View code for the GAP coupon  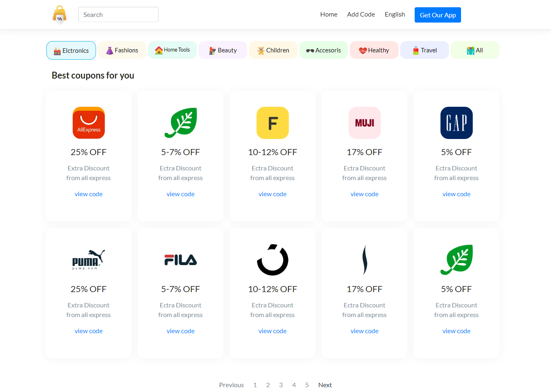[x=456, y=194]
